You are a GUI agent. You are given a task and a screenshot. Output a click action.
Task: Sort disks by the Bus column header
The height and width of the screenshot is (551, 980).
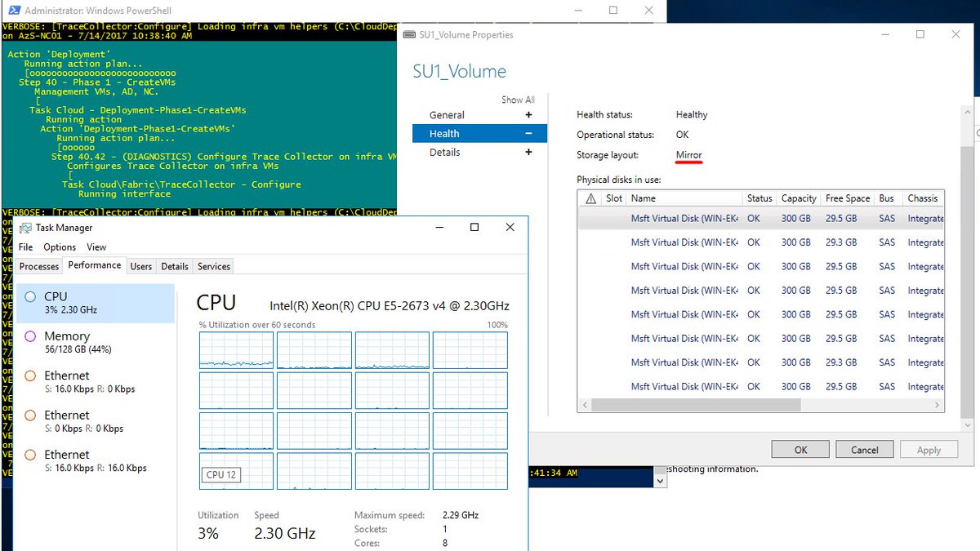[887, 198]
